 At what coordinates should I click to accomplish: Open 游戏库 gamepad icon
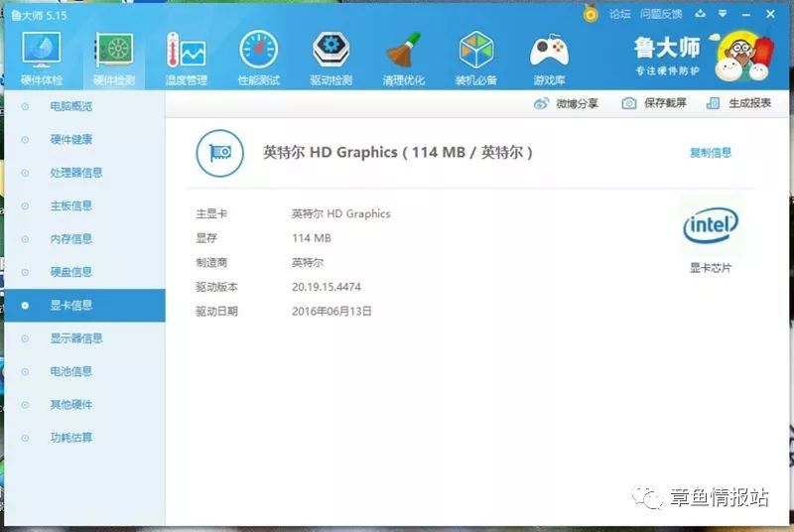549,51
